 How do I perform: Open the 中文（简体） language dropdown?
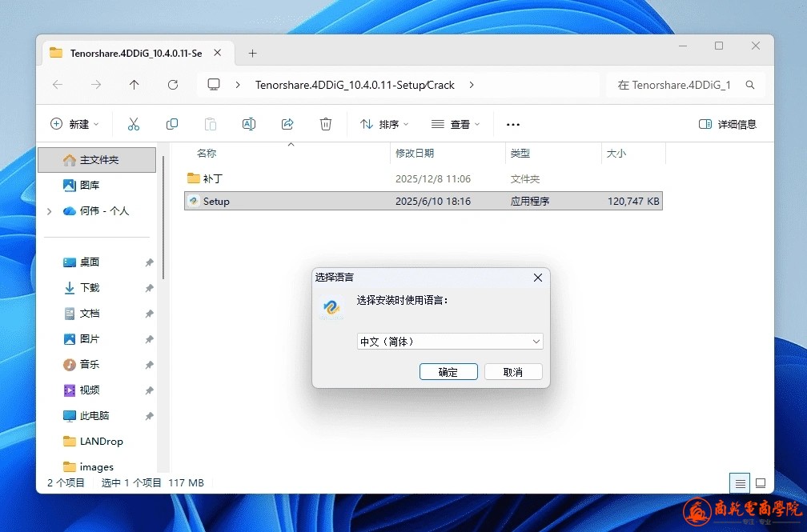pos(450,342)
